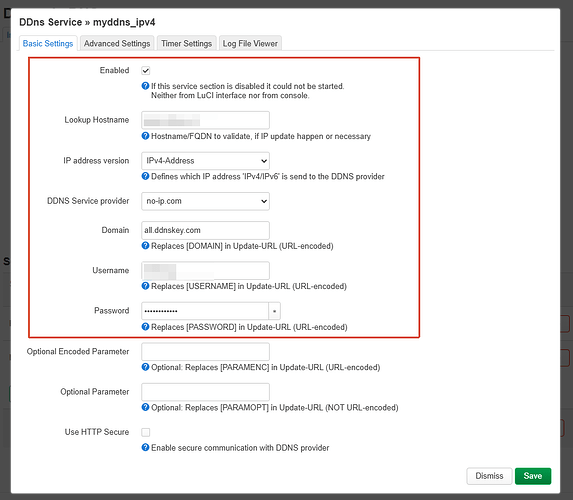Save the DDNS service settings
The width and height of the screenshot is (573, 500).
coord(533,476)
